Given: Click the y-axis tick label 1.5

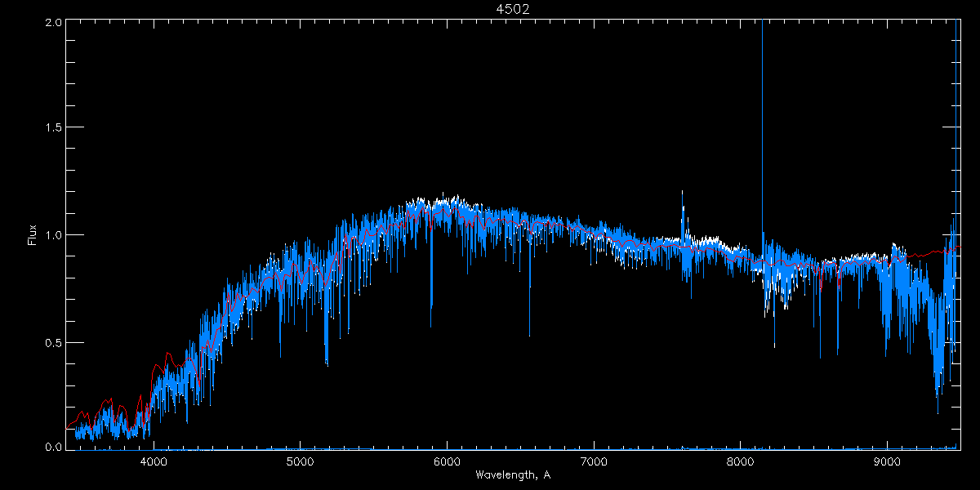Looking at the screenshot, I should click(x=52, y=128).
